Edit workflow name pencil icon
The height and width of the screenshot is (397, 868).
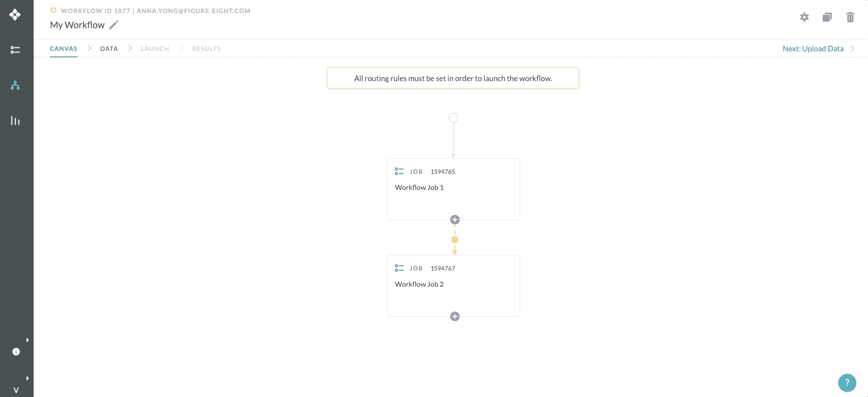[x=114, y=25]
